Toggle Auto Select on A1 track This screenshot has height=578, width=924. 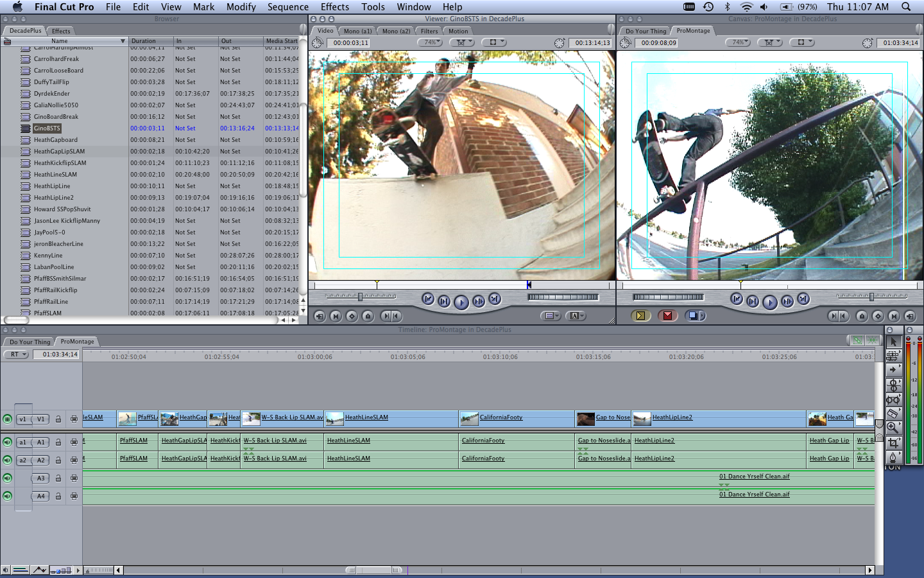(x=74, y=442)
